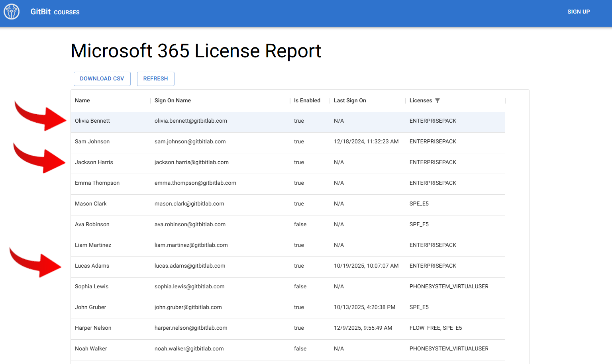The height and width of the screenshot is (364, 612).
Task: Select Emma Thompson's name cell
Action: [x=97, y=183]
